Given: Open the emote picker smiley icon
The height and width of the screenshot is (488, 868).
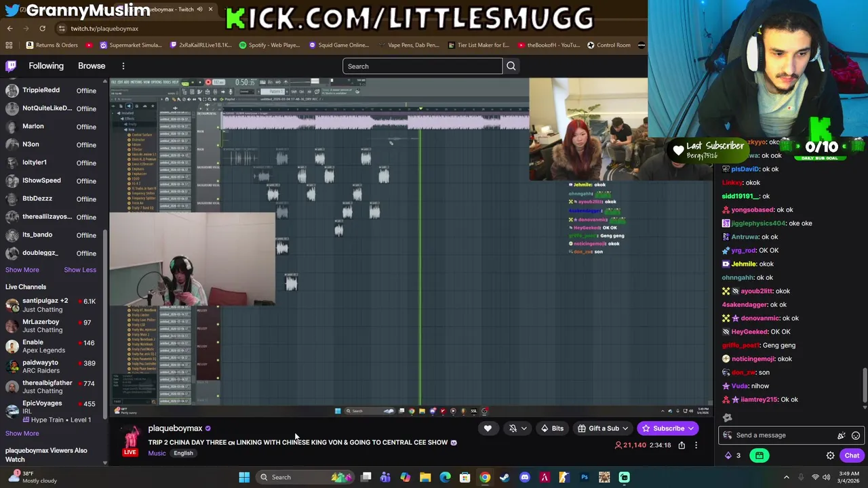Looking at the screenshot, I should [856, 435].
